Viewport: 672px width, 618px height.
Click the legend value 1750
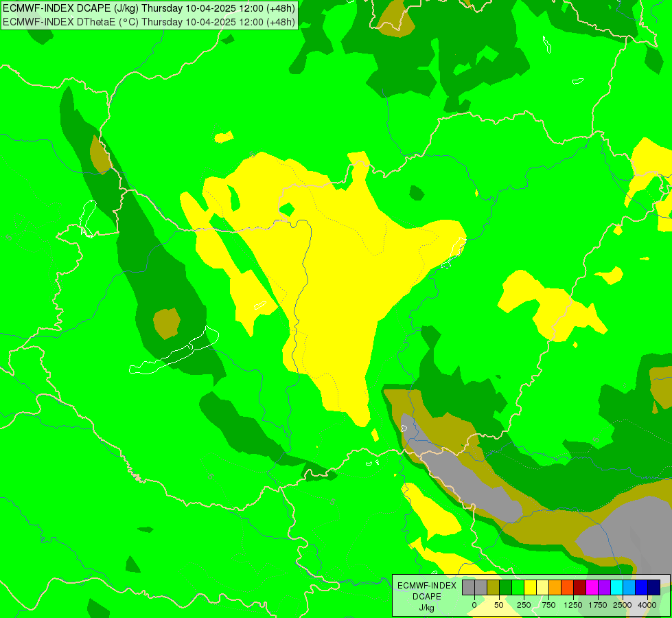(x=598, y=605)
